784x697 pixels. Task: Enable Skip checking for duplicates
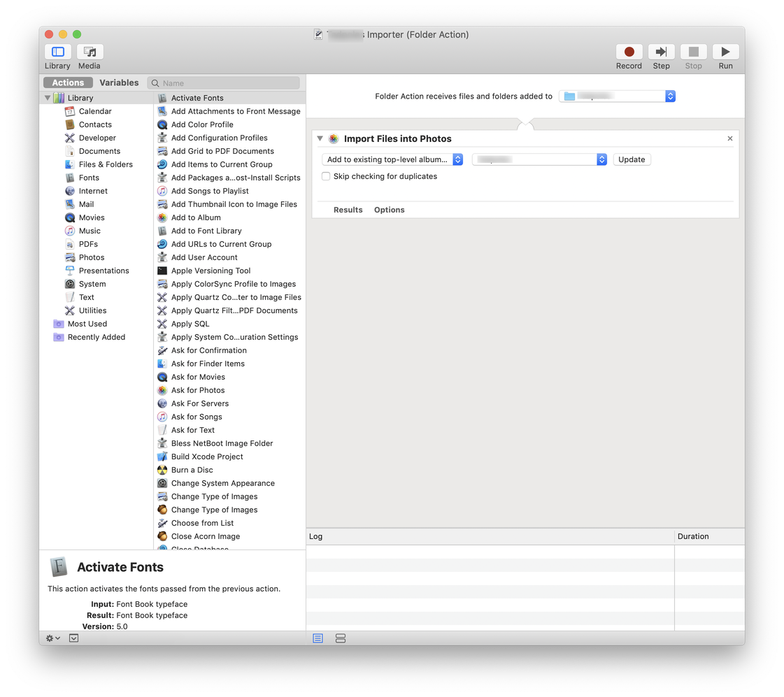(x=326, y=176)
